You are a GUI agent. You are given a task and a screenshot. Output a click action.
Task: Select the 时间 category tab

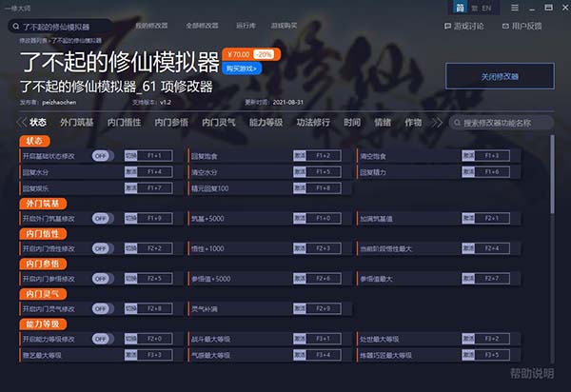point(352,123)
